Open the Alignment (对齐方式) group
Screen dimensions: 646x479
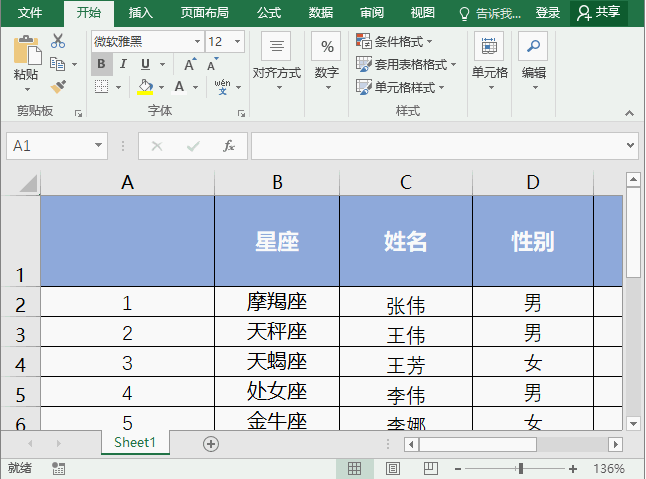click(276, 62)
